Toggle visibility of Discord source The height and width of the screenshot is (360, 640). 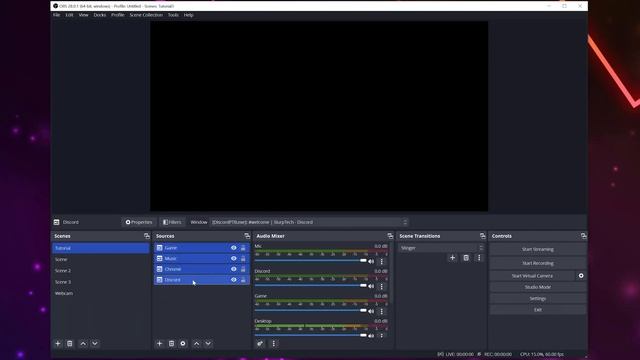point(233,280)
